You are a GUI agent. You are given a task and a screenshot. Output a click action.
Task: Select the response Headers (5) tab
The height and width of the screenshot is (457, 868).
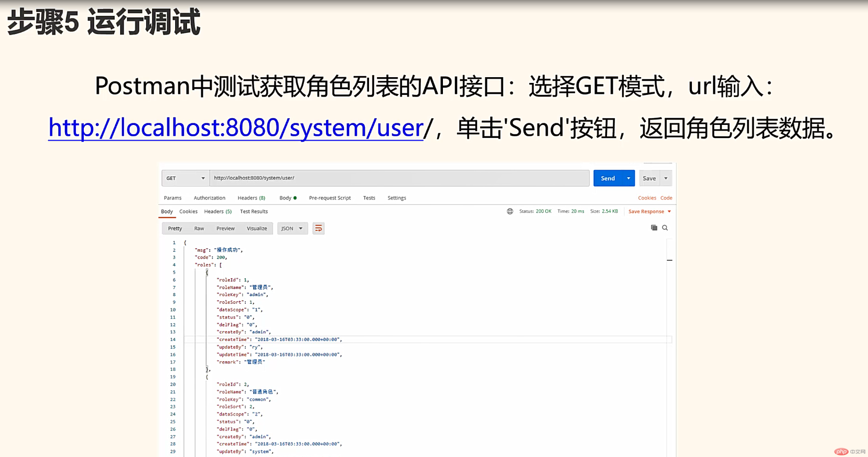point(218,211)
